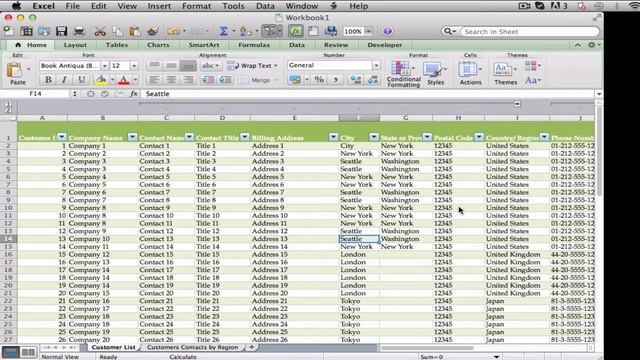The image size is (640, 360).
Task: Open Conditional Formatting
Action: coord(403,73)
